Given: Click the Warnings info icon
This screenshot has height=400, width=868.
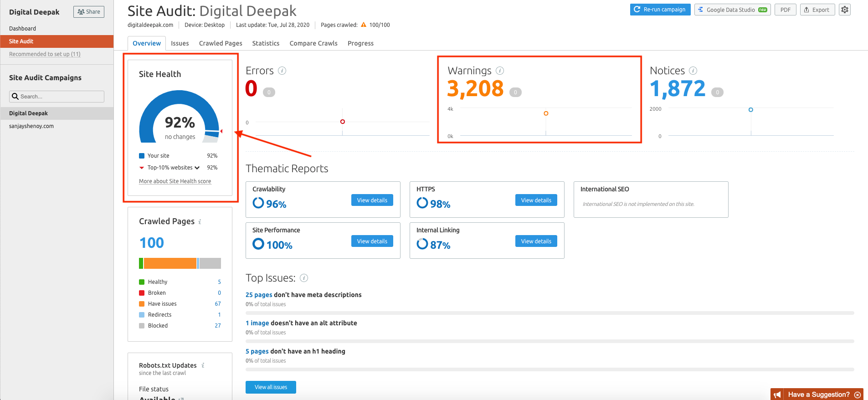Looking at the screenshot, I should point(500,71).
